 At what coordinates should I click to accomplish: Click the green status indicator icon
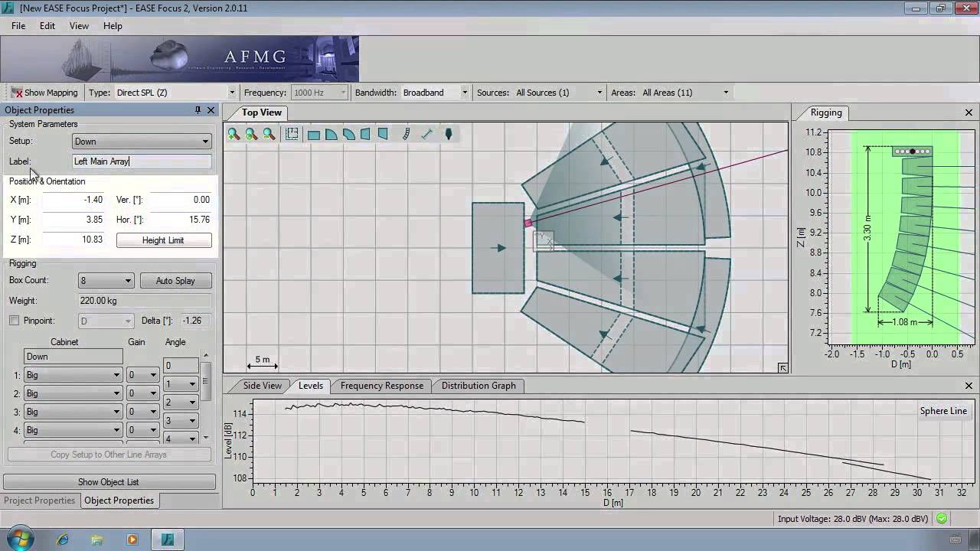[x=942, y=519]
